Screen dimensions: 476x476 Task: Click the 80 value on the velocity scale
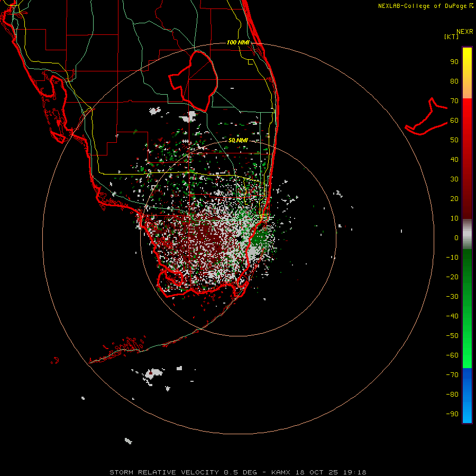click(454, 81)
